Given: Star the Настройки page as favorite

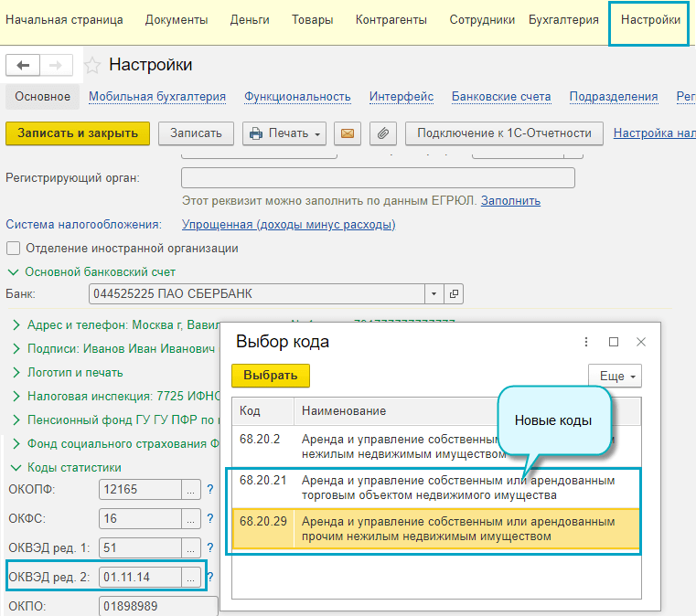Looking at the screenshot, I should [x=91, y=65].
